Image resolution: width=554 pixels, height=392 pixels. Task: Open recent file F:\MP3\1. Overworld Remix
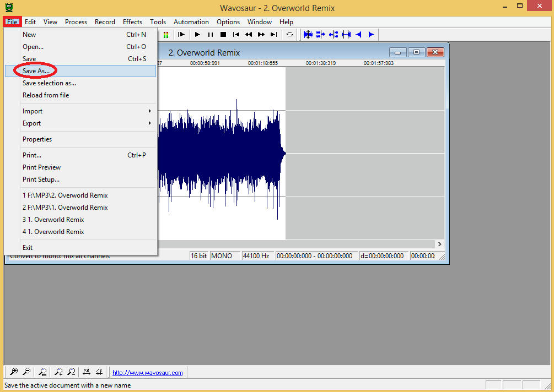pyautogui.click(x=65, y=208)
